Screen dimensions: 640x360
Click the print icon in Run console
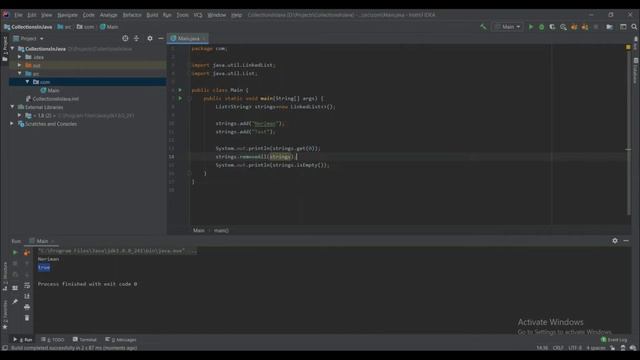coord(27,307)
